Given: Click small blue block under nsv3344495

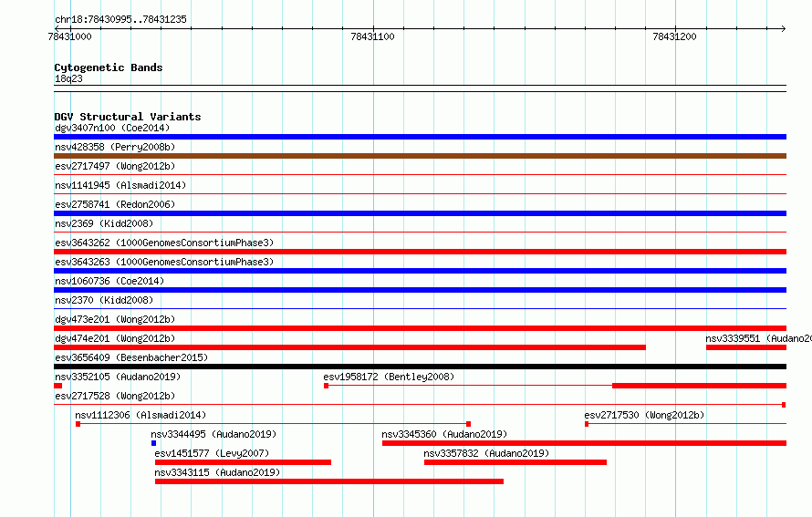Looking at the screenshot, I should (154, 443).
